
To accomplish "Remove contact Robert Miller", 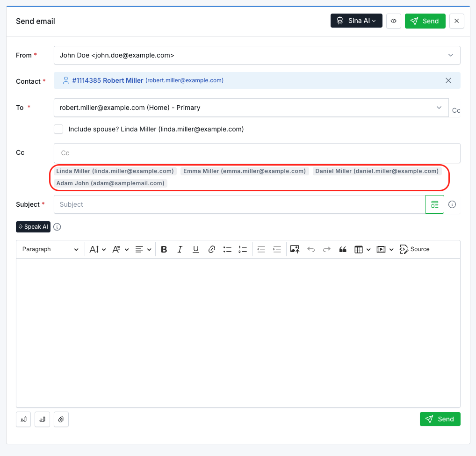I will pos(448,80).
